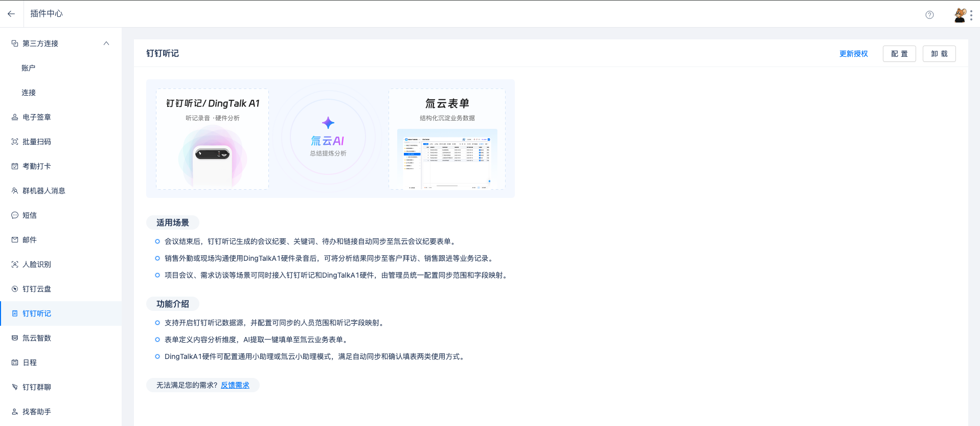Screen dimensions: 980x426
Task: Open the 反馈需求 feedback link
Action: tap(235, 385)
